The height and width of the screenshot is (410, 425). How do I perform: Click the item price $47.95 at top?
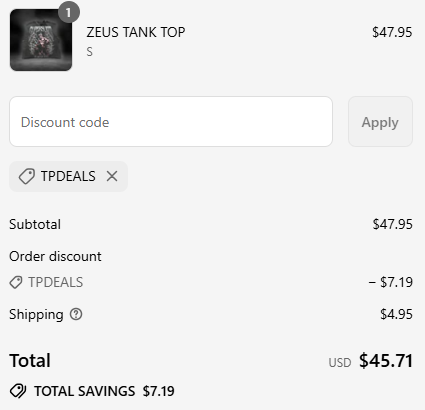coord(392,32)
